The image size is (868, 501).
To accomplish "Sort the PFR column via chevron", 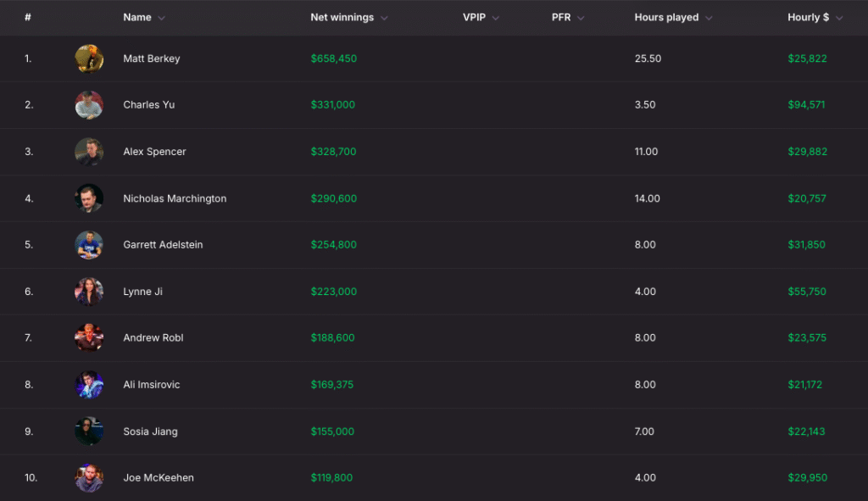I will [x=581, y=19].
